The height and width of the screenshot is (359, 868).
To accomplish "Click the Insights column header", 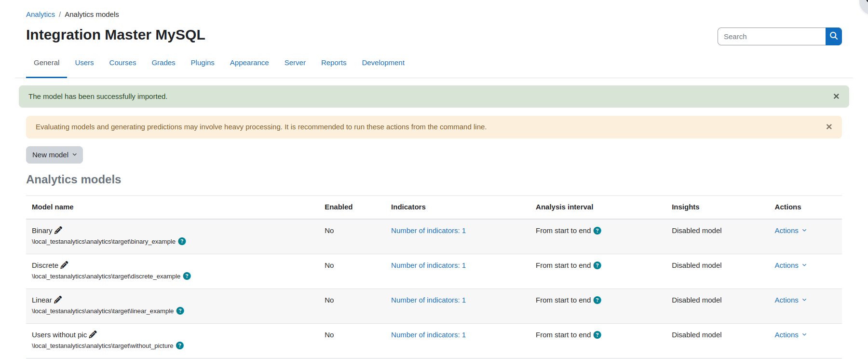I will click(x=685, y=207).
